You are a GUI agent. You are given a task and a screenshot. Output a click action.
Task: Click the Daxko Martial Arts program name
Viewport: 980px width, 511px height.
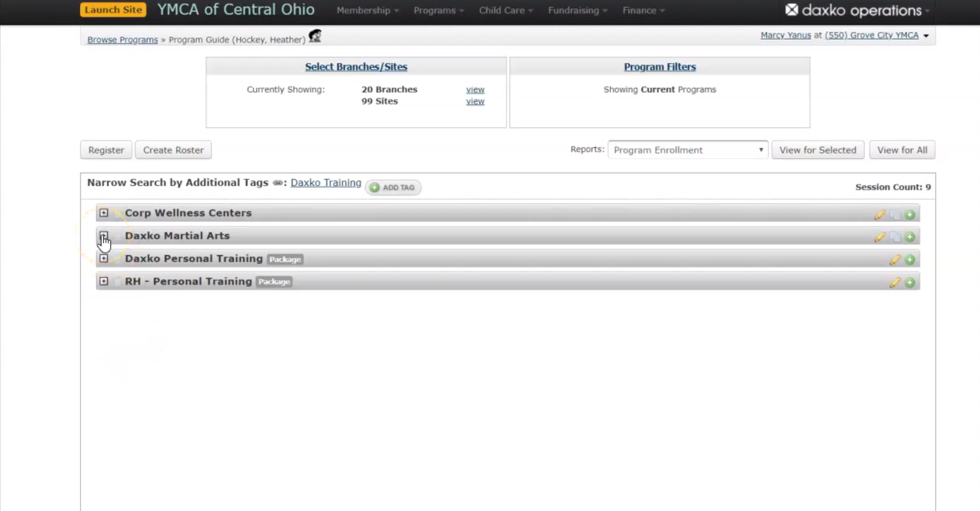click(177, 236)
